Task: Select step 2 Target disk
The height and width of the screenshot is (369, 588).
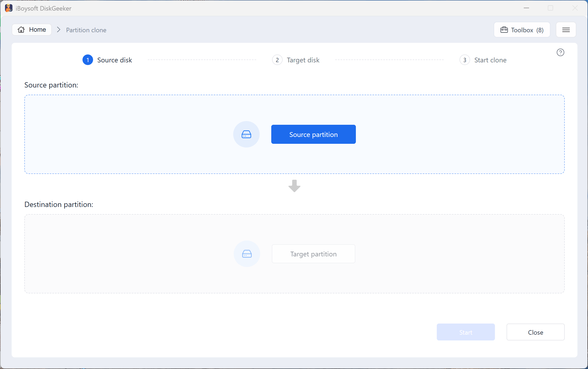Action: 296,60
